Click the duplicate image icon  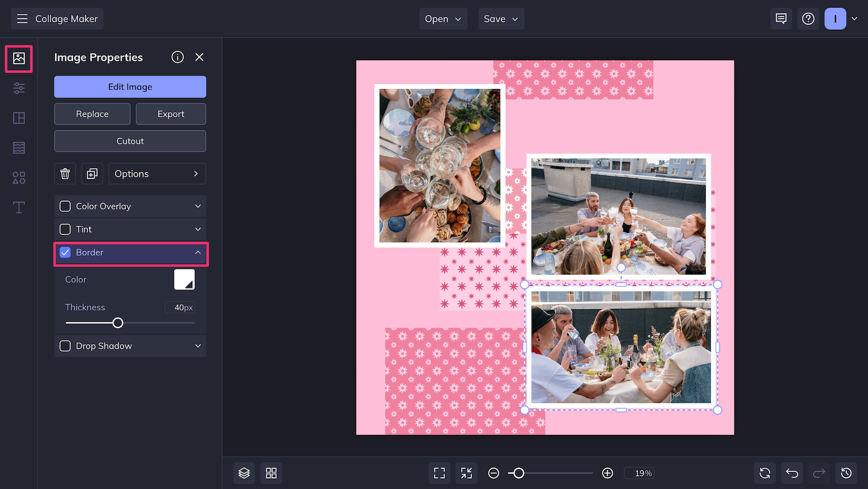92,174
